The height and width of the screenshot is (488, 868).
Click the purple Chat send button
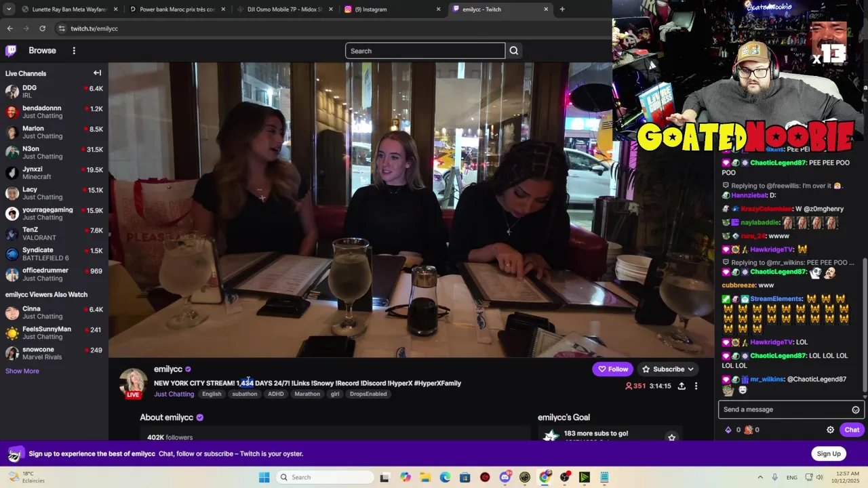852,430
